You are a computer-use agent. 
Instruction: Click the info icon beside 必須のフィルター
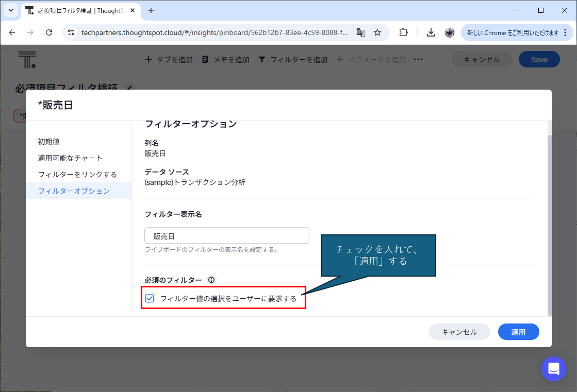(211, 280)
